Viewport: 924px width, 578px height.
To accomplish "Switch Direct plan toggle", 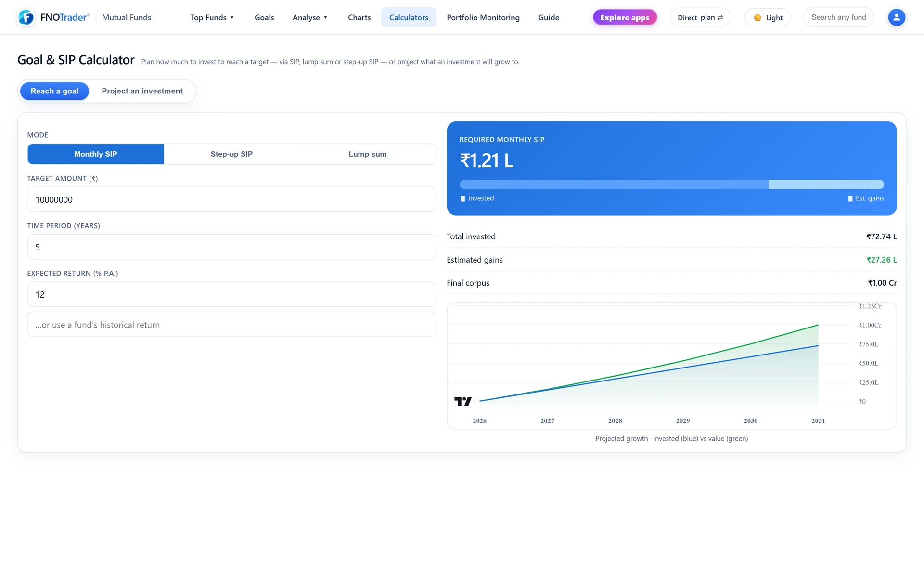I will point(700,18).
